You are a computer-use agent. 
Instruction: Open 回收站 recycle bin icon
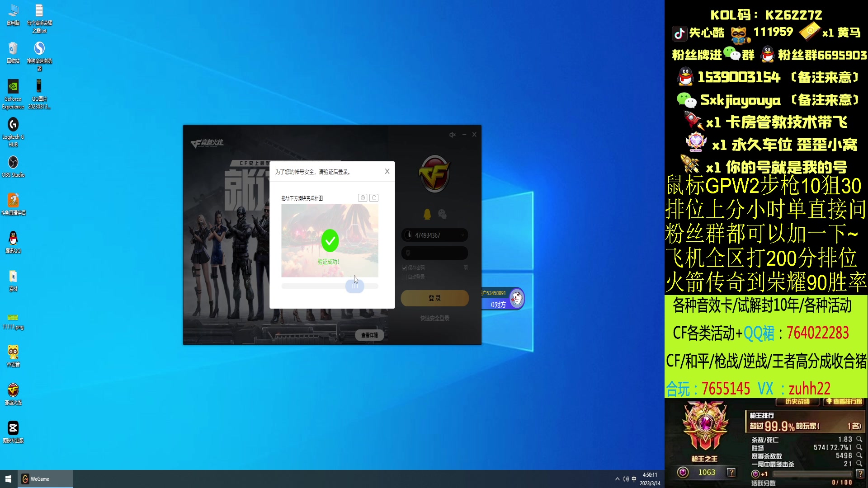pyautogui.click(x=13, y=53)
